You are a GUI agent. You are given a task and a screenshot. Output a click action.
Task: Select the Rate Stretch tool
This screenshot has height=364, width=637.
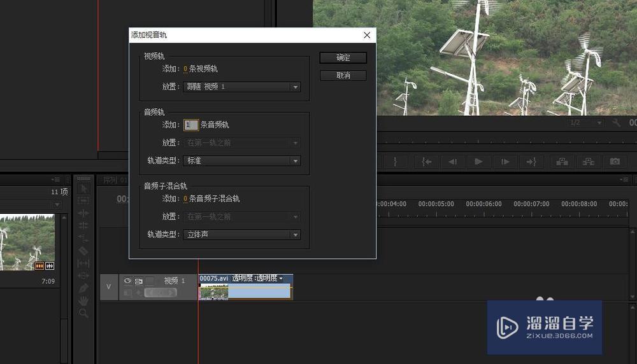(83, 238)
